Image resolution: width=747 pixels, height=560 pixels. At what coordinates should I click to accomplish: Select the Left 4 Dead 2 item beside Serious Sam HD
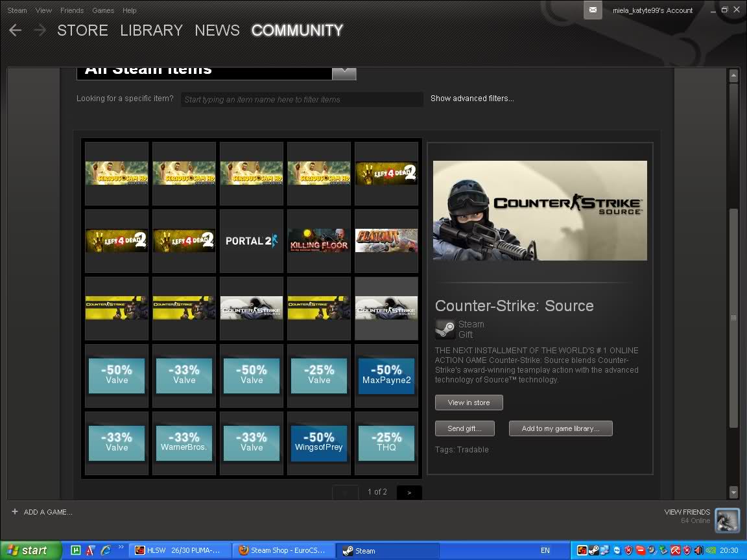click(386, 173)
